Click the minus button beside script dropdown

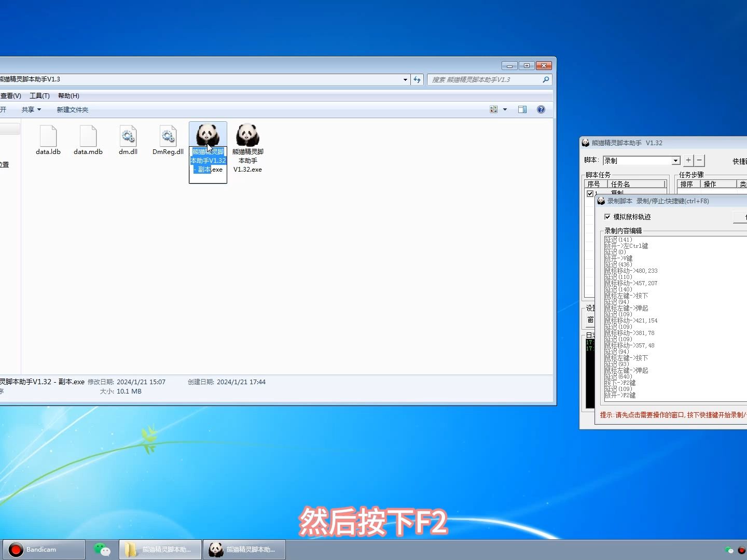[699, 160]
